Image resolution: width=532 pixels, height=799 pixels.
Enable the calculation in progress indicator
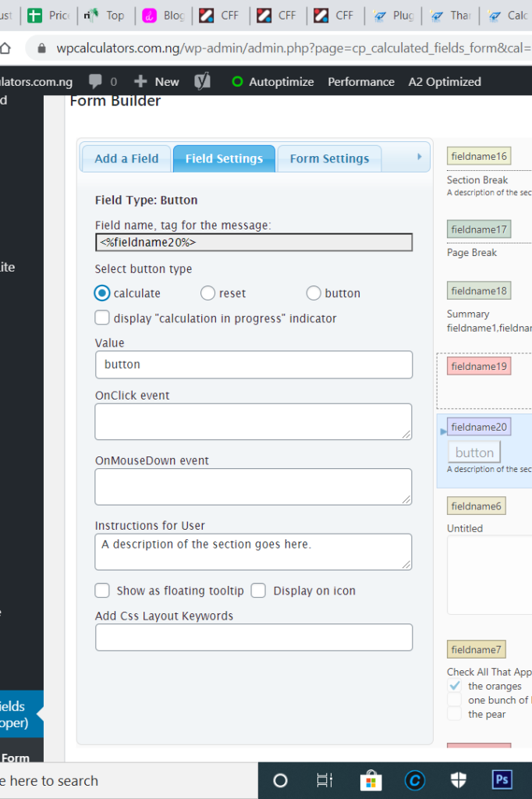[102, 318]
